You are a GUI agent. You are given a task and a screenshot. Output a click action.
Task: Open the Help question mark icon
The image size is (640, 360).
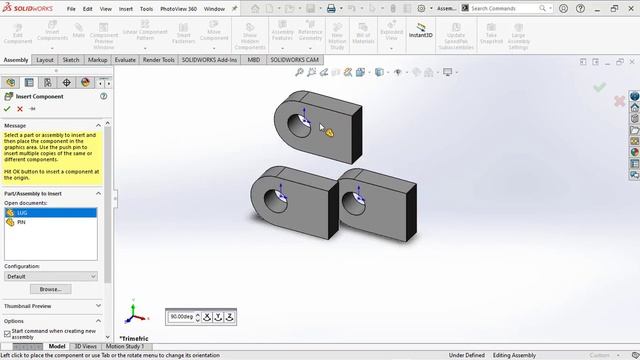tap(580, 8)
